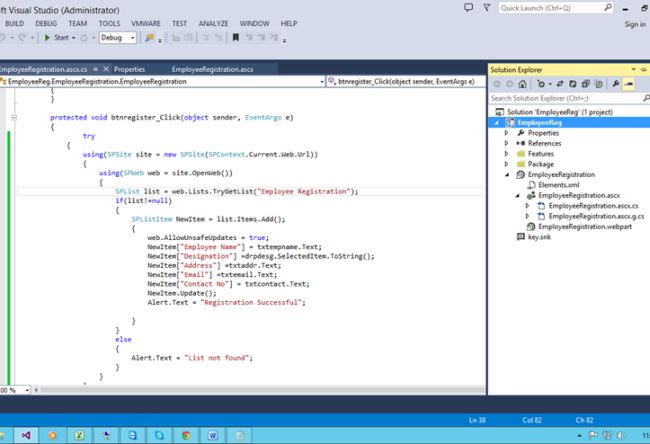Open the Debug configuration dropdown

tap(118, 38)
